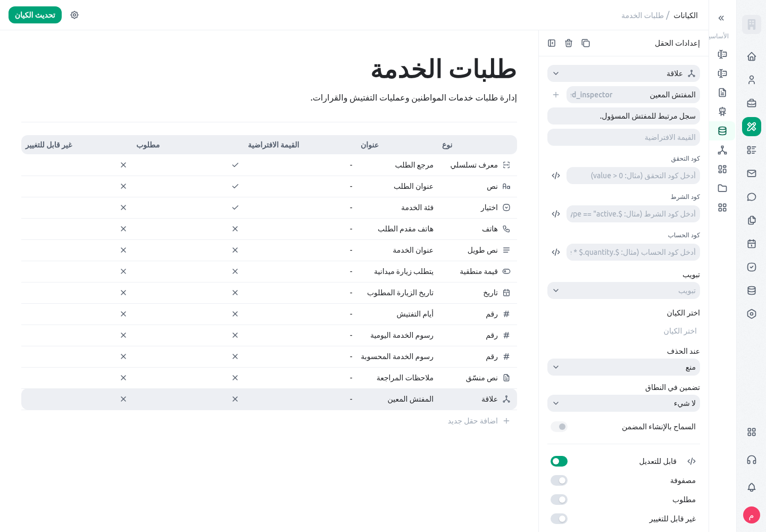Click the طلبات الخدمة breadcrumb
The width and height of the screenshot is (766, 532).
point(643,15)
